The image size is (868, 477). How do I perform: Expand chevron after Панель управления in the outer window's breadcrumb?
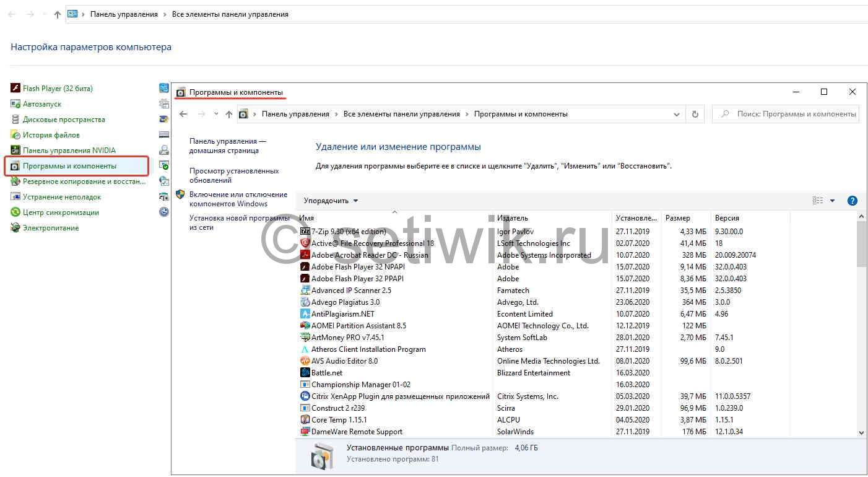click(x=165, y=14)
